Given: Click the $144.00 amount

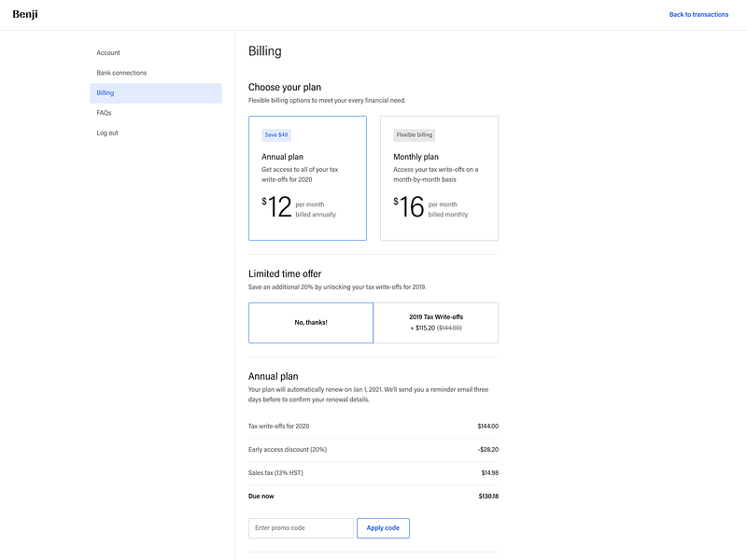Looking at the screenshot, I should (487, 427).
